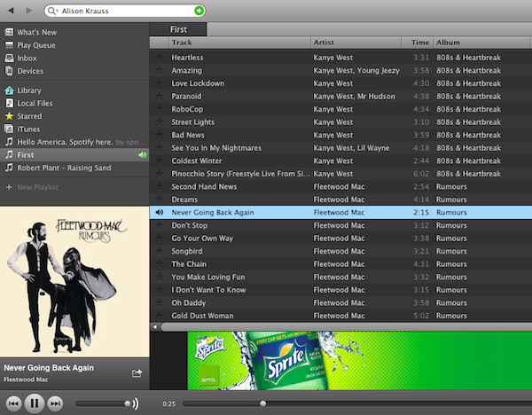Sort by Artist column header
This screenshot has width=532, height=415.
[x=356, y=43]
